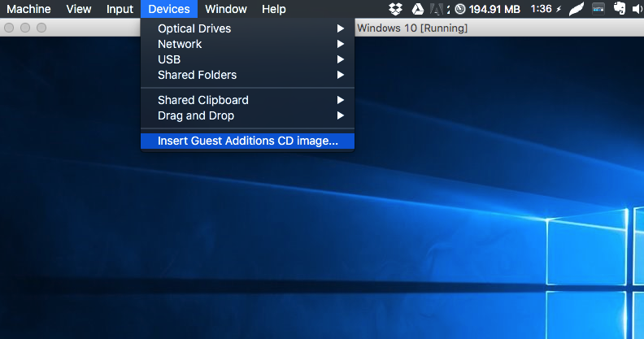Select the Optical Drives menu entry
The height and width of the screenshot is (339, 644).
(x=248, y=28)
